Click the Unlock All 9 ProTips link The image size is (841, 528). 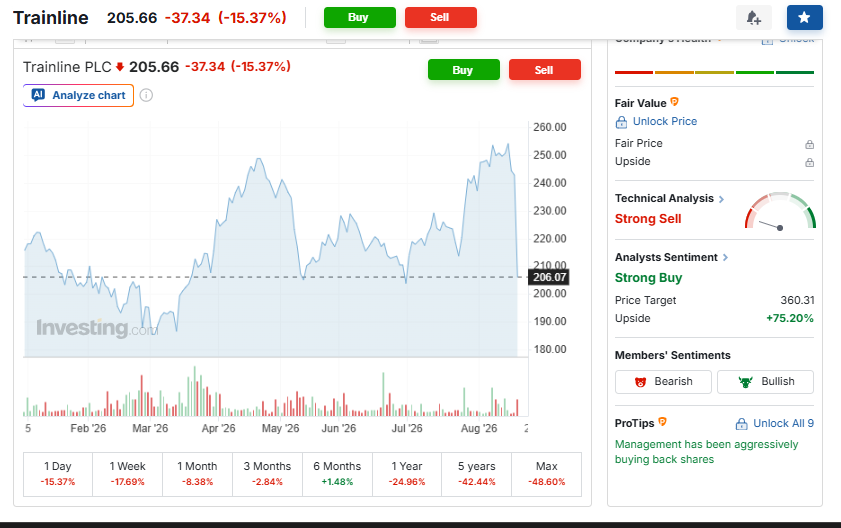point(783,423)
